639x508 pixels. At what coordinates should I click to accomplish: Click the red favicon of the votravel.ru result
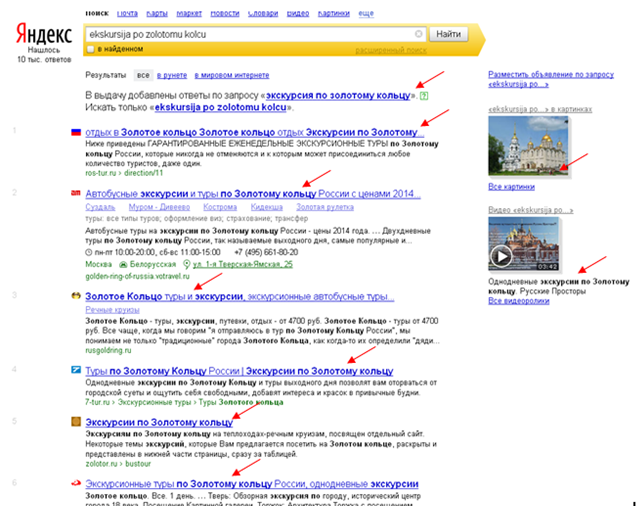click(x=76, y=191)
